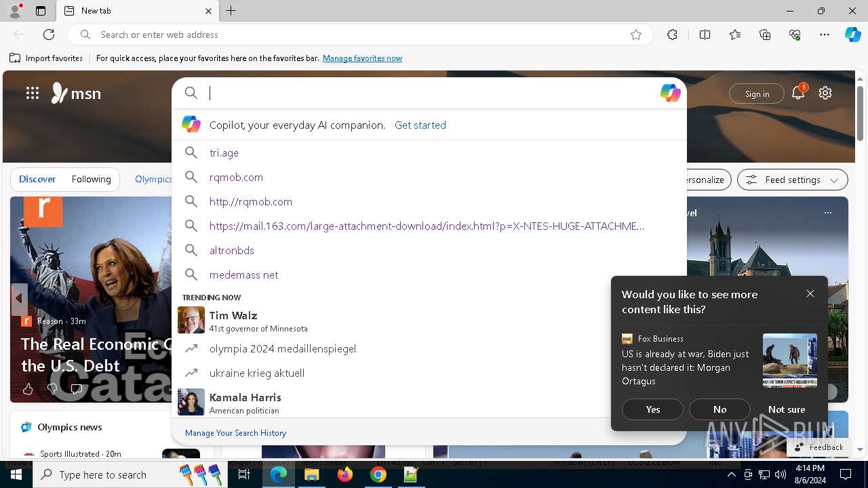Open Copilot sidebar in toolbar
This screenshot has width=868, height=488.
[x=852, y=35]
